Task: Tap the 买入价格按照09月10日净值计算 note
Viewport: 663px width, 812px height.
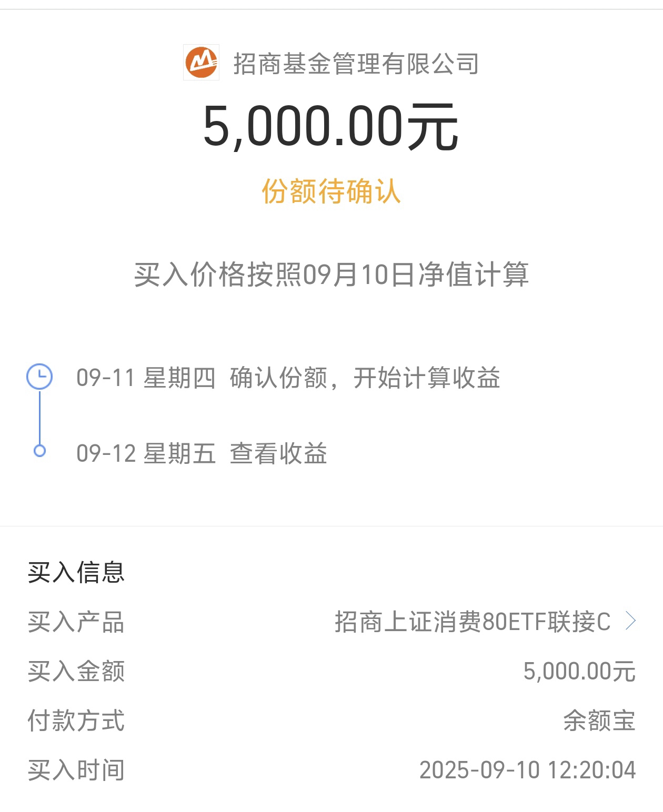Action: click(331, 275)
